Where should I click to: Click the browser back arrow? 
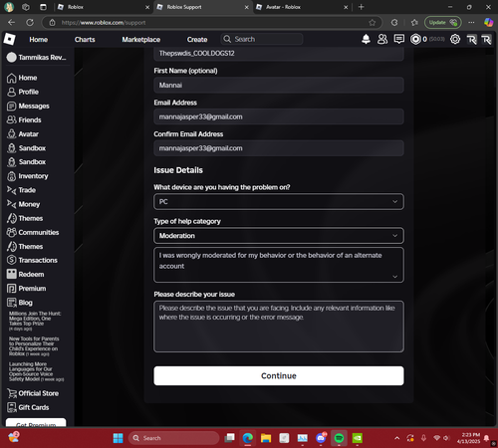12,22
